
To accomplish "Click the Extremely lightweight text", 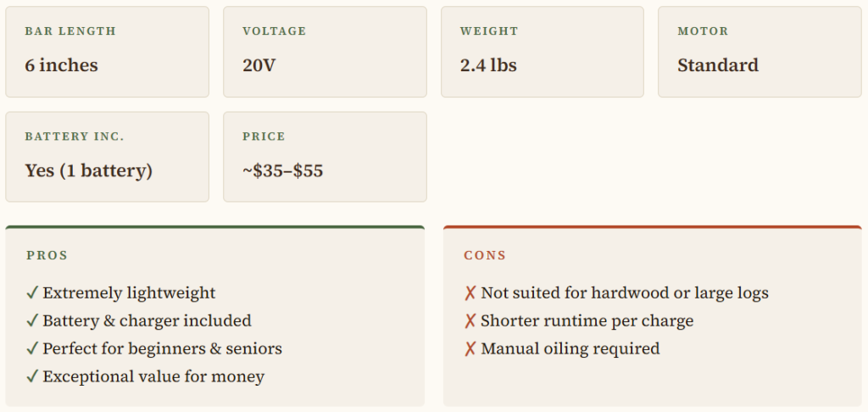I will (129, 293).
